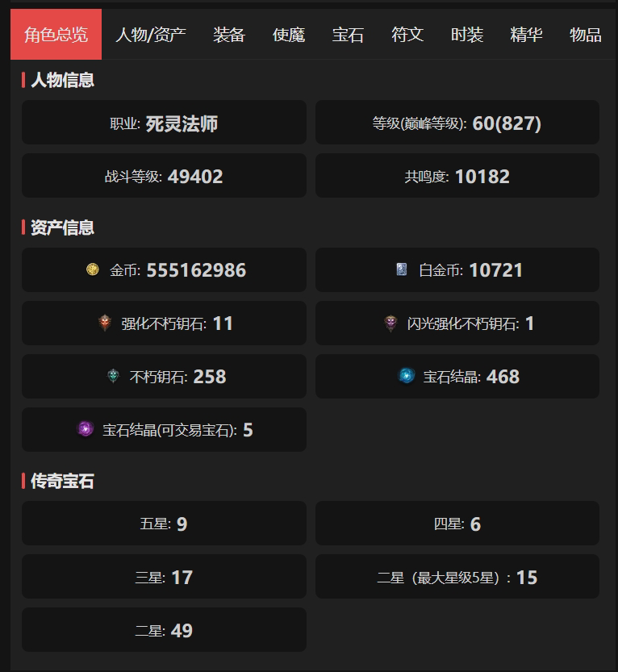The height and width of the screenshot is (672, 618).
Task: Open the 宝石 tab
Action: pyautogui.click(x=348, y=34)
